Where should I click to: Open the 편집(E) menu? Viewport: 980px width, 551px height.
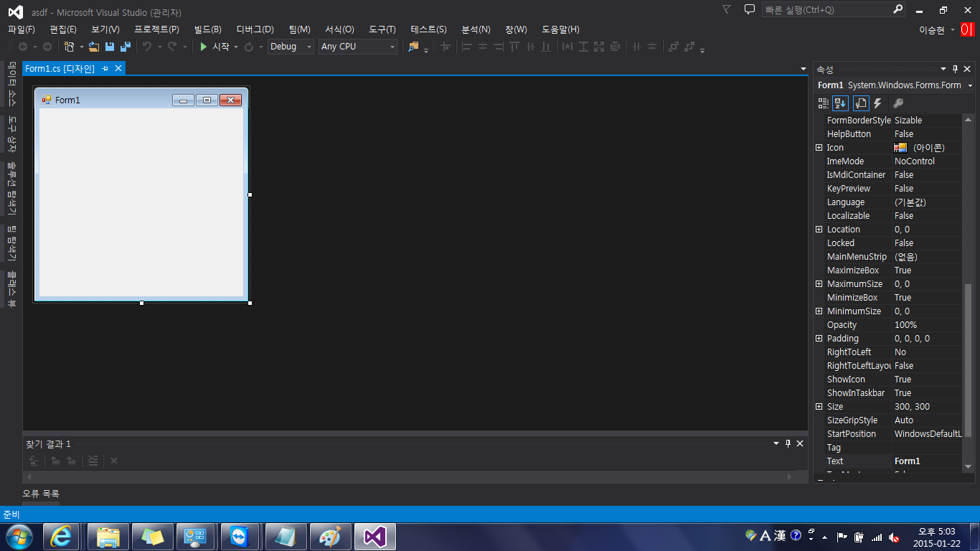pyautogui.click(x=63, y=29)
